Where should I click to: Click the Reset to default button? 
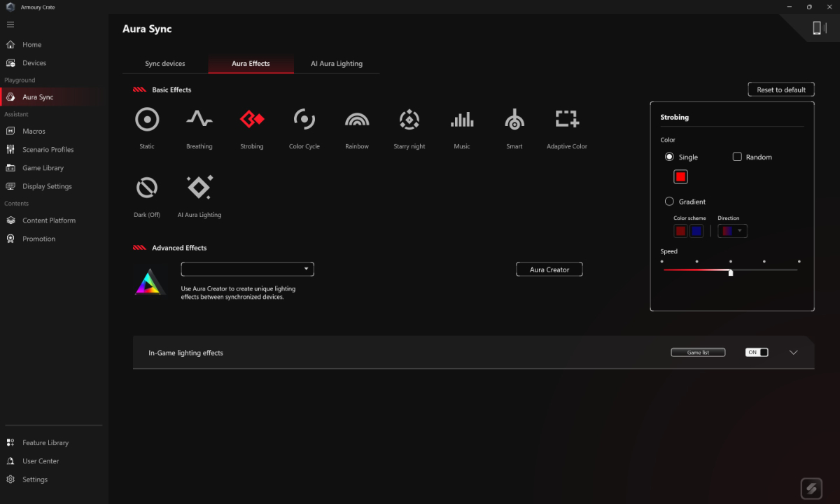(x=781, y=90)
